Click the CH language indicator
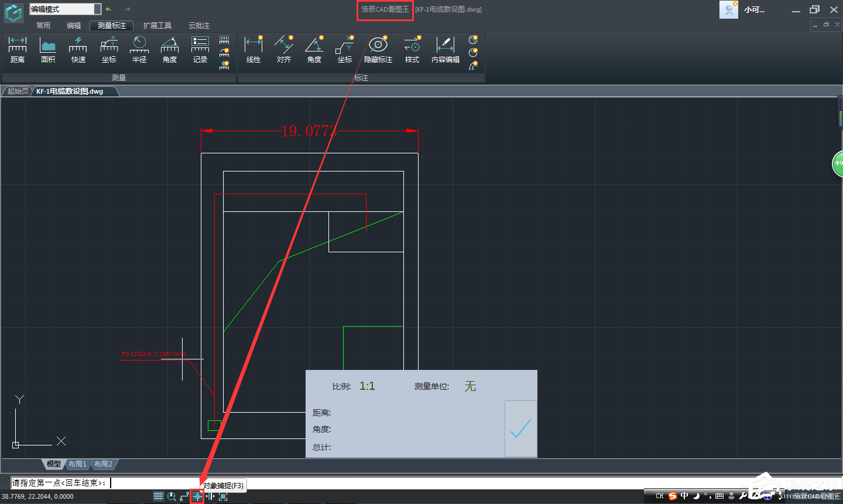 click(x=660, y=496)
